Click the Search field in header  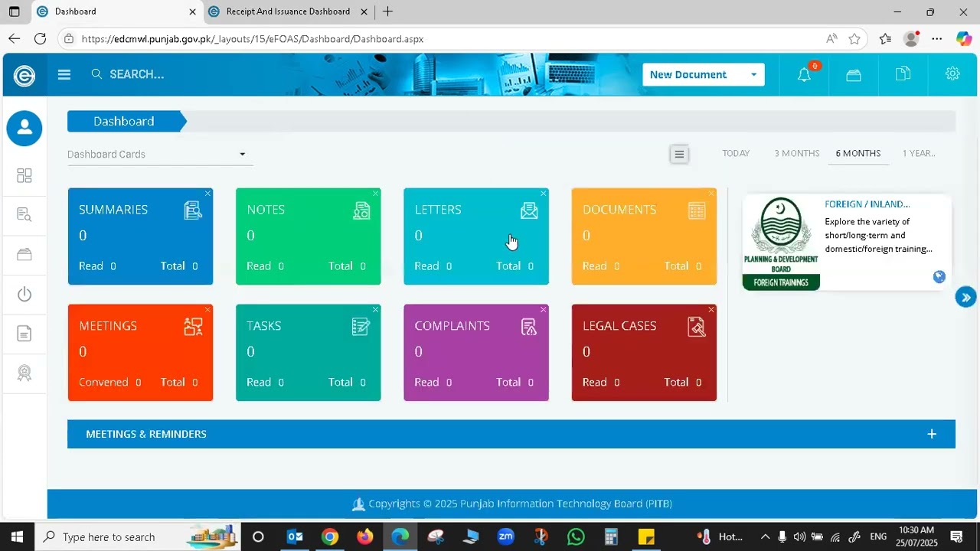click(x=136, y=74)
